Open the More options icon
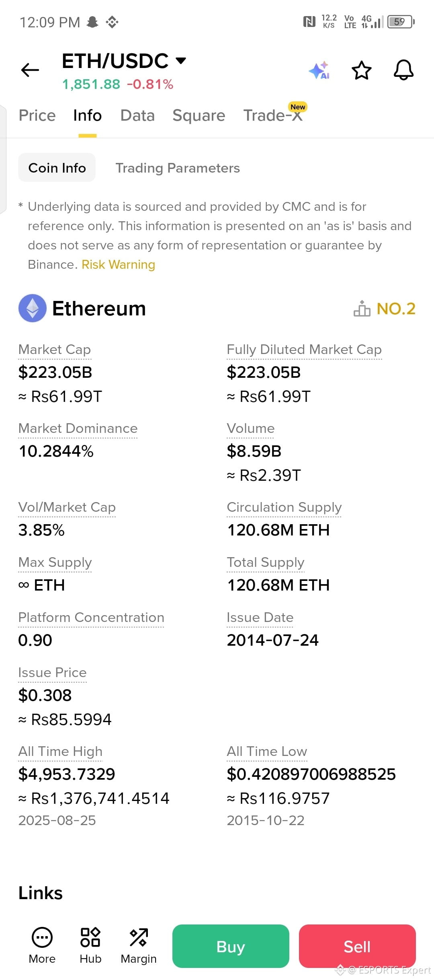 click(x=42, y=937)
